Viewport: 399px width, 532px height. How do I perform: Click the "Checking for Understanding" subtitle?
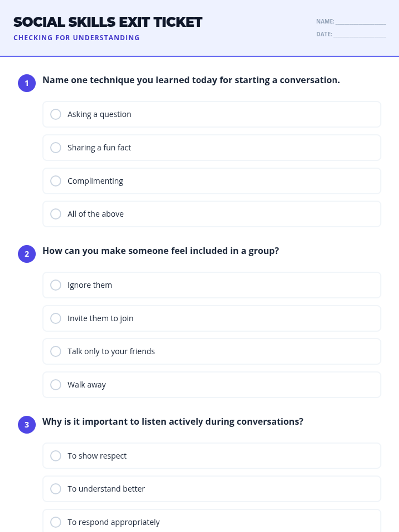tap(76, 38)
